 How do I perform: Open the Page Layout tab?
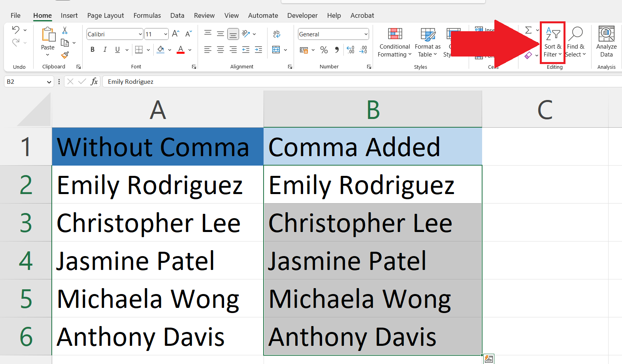[x=106, y=15]
